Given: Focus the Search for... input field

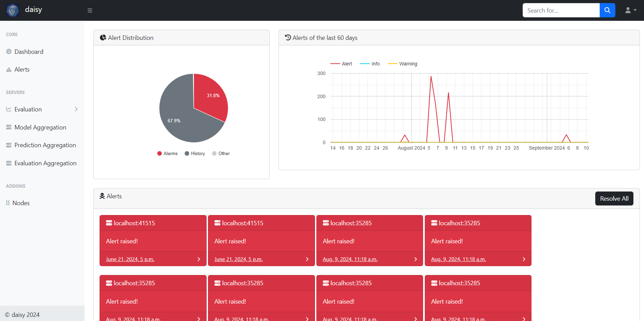Looking at the screenshot, I should click(561, 11).
